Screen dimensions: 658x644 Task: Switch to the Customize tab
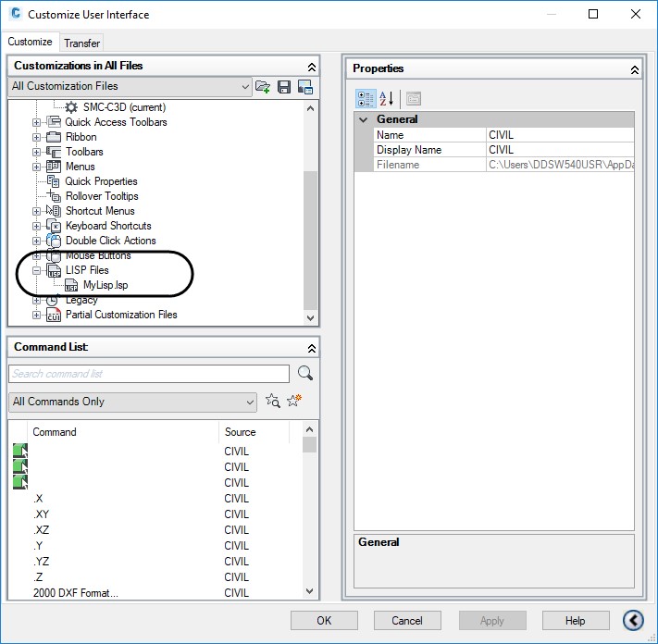click(30, 42)
